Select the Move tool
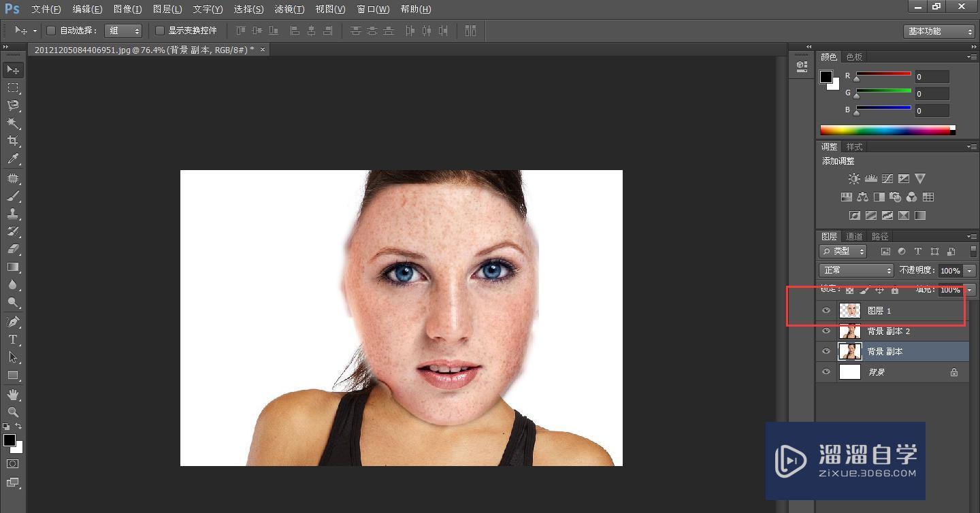Viewport: 980px width, 513px height. [x=13, y=69]
